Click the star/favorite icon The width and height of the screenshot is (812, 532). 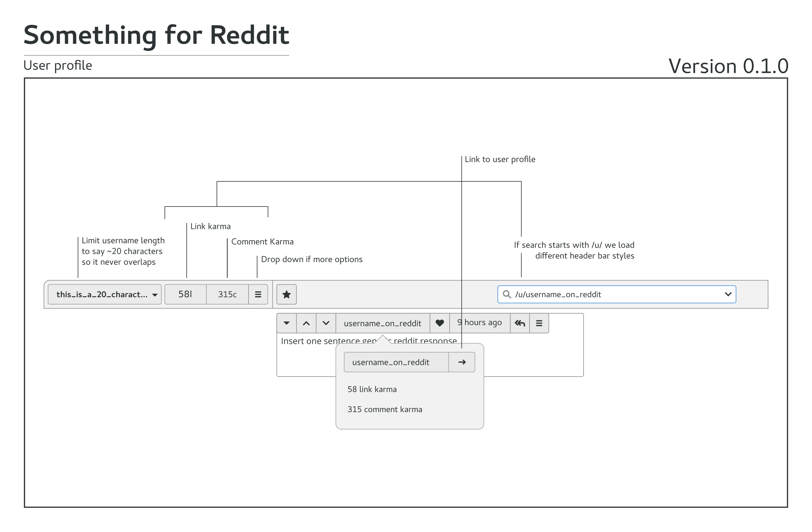tap(286, 295)
